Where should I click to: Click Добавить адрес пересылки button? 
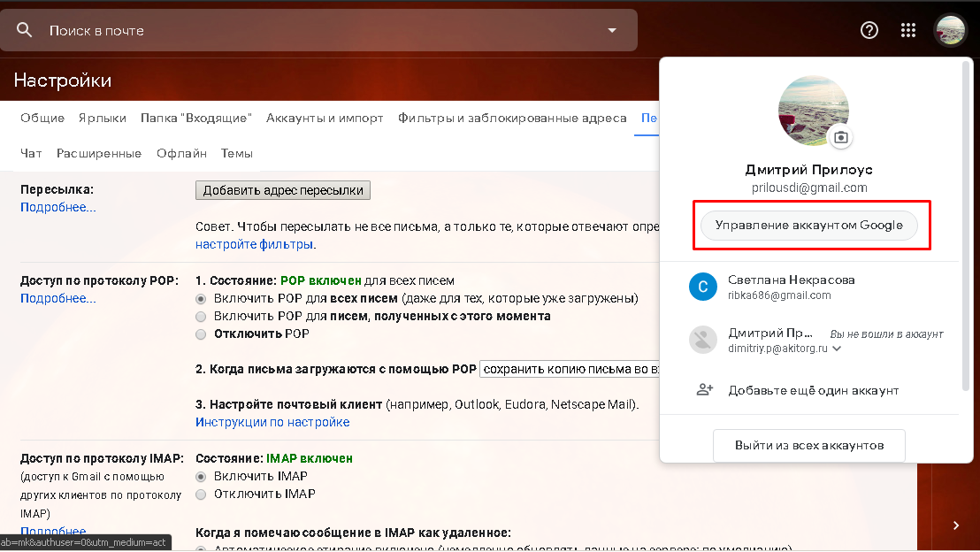click(x=282, y=190)
